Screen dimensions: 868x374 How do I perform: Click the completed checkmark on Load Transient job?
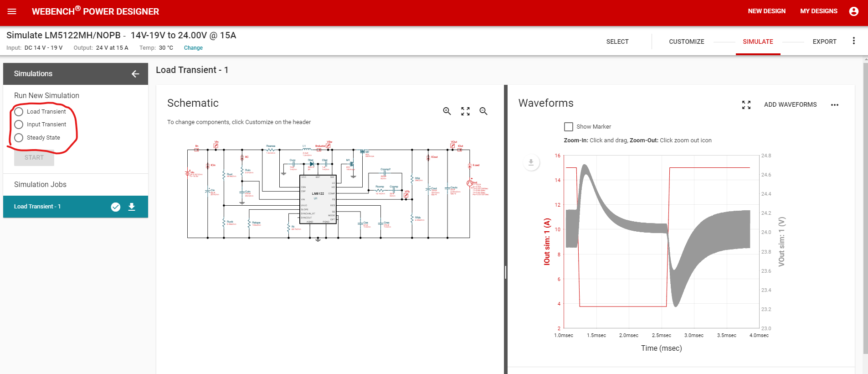(116, 207)
